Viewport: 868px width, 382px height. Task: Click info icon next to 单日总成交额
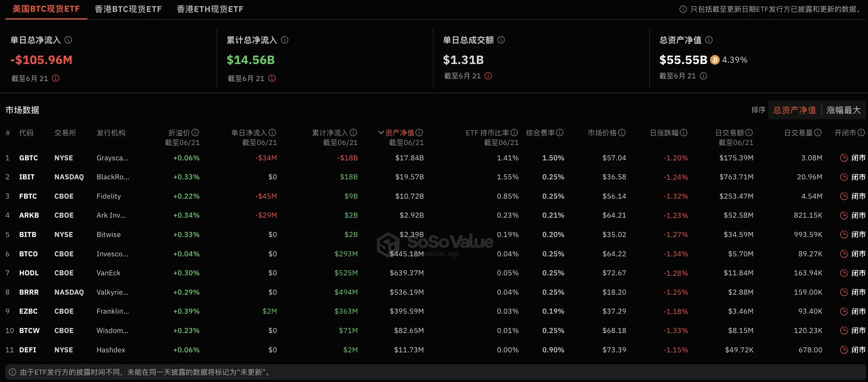501,40
